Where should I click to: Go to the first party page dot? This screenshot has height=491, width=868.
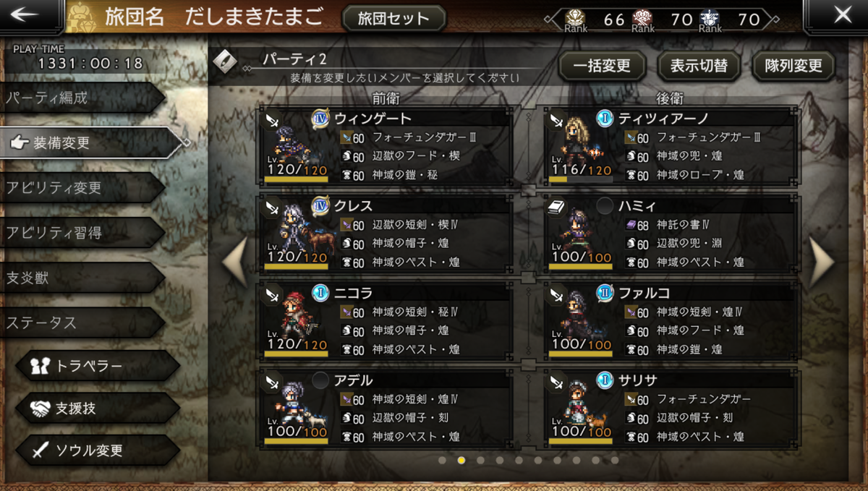point(442,460)
